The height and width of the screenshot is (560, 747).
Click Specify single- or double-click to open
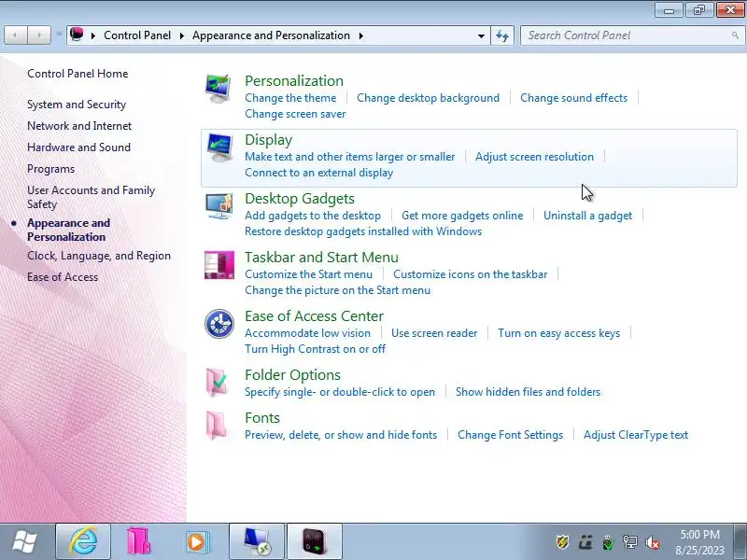[340, 391]
